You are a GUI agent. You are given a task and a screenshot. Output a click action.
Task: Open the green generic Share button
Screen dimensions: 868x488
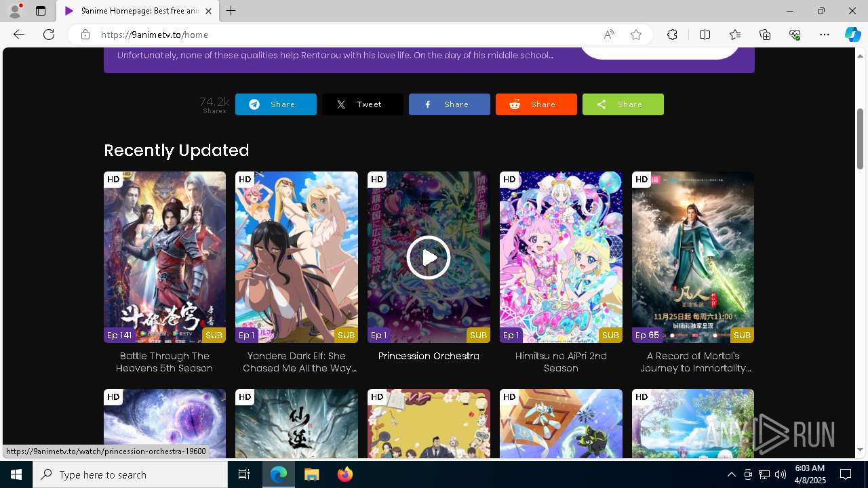pos(623,104)
